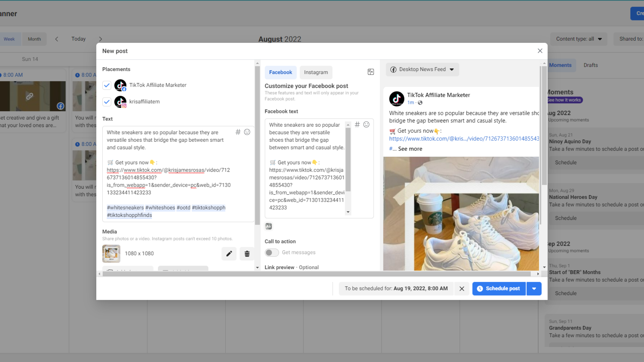This screenshot has height=362, width=644.
Task: Click hashtag icon in Facebook text box
Action: coord(357,125)
